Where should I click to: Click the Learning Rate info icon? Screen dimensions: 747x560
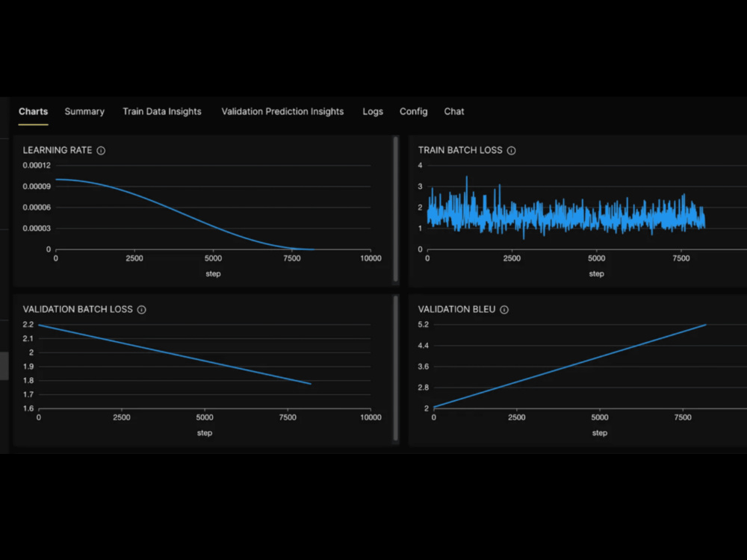[x=101, y=151]
